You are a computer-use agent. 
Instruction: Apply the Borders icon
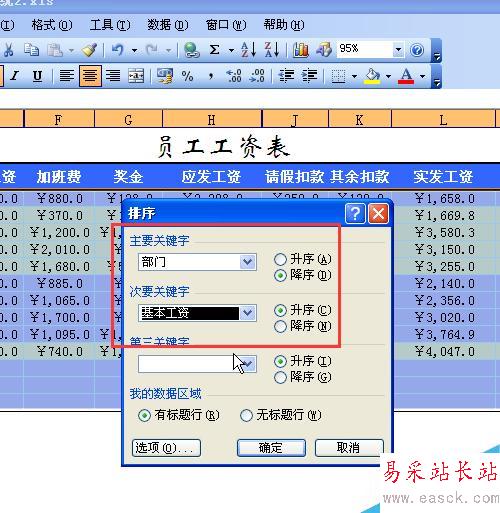338,76
